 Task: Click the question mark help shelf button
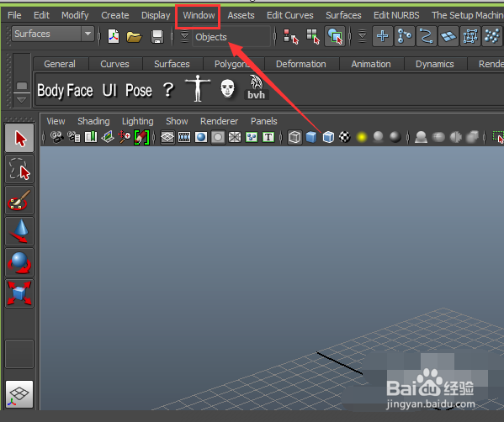pyautogui.click(x=168, y=90)
